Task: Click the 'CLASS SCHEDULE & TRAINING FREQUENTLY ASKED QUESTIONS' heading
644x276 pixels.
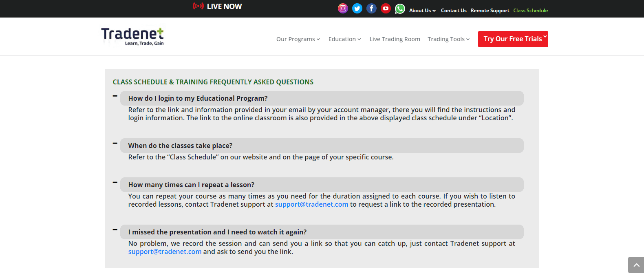Action: (213, 82)
